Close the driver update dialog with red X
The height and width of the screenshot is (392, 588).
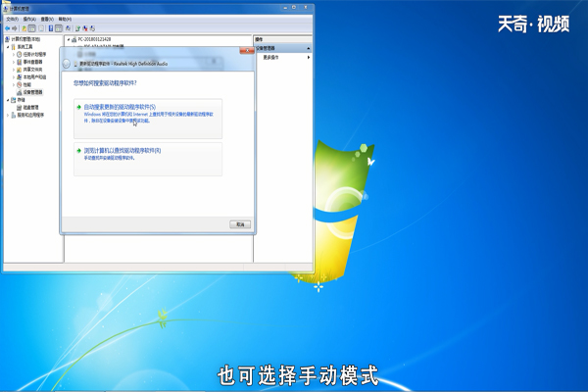[x=247, y=51]
